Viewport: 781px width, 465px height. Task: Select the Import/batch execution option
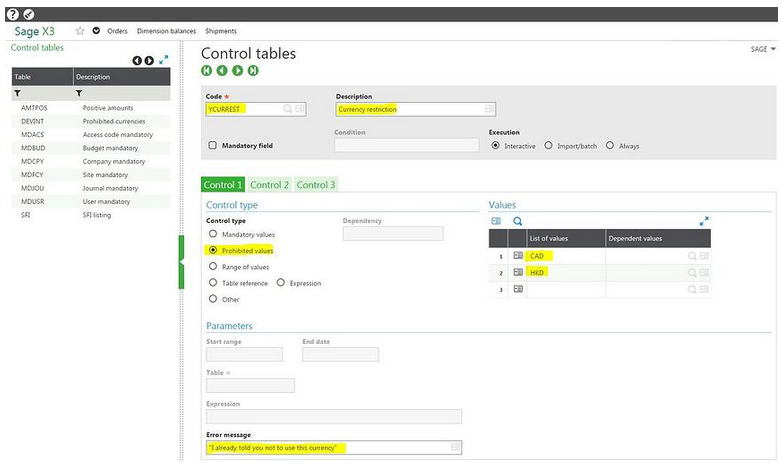548,146
